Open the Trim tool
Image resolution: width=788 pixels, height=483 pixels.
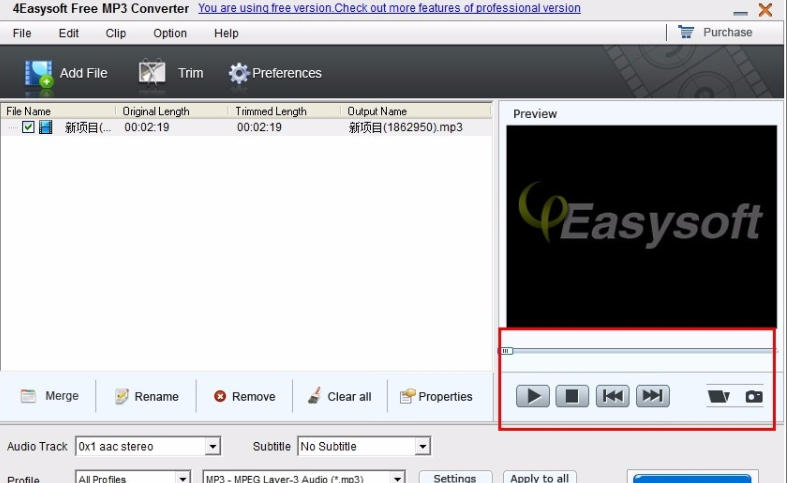[x=152, y=73]
